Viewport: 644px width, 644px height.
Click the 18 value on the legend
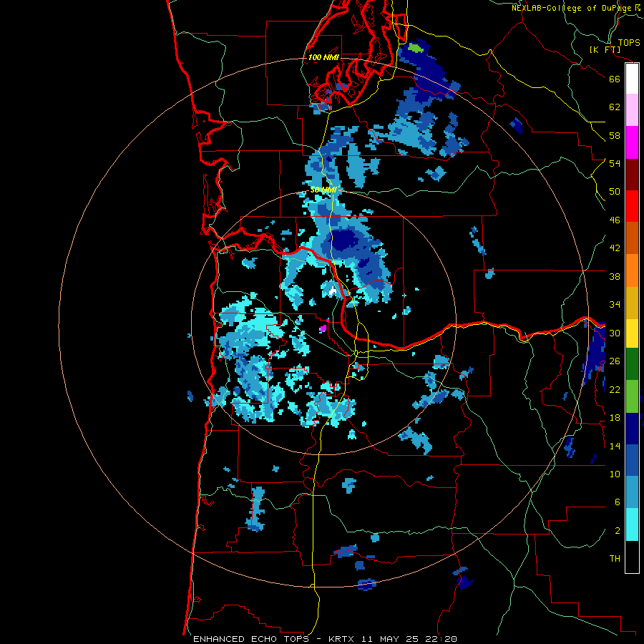[x=615, y=418]
